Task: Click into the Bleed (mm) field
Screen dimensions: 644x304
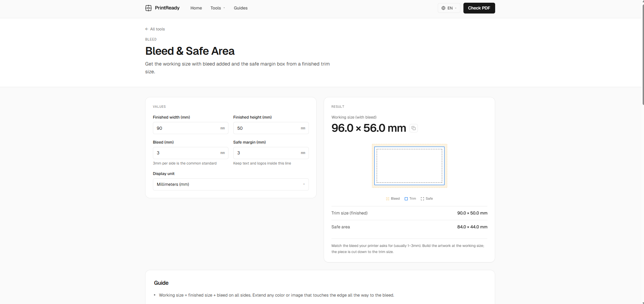Action: tap(190, 153)
